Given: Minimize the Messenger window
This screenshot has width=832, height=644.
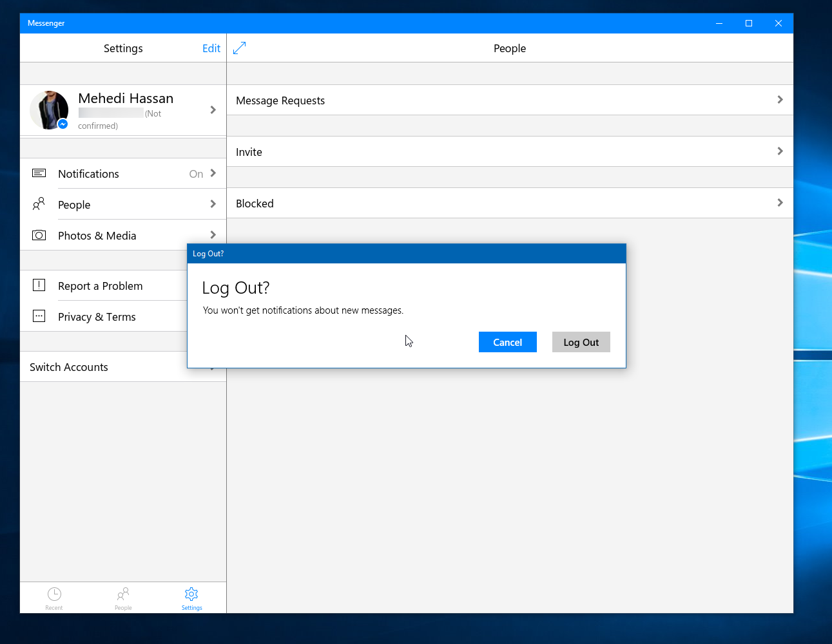Looking at the screenshot, I should pos(719,23).
